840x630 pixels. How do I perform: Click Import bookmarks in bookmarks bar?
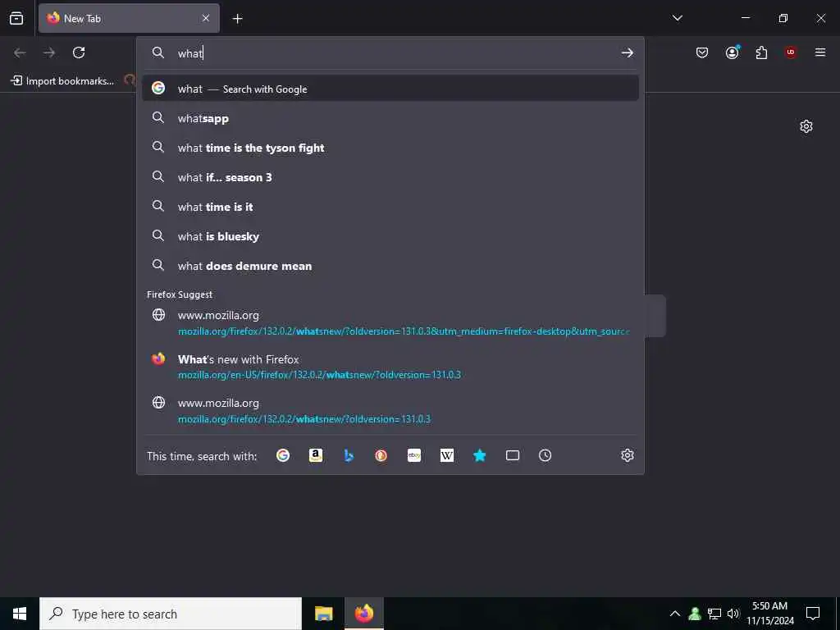(x=62, y=81)
